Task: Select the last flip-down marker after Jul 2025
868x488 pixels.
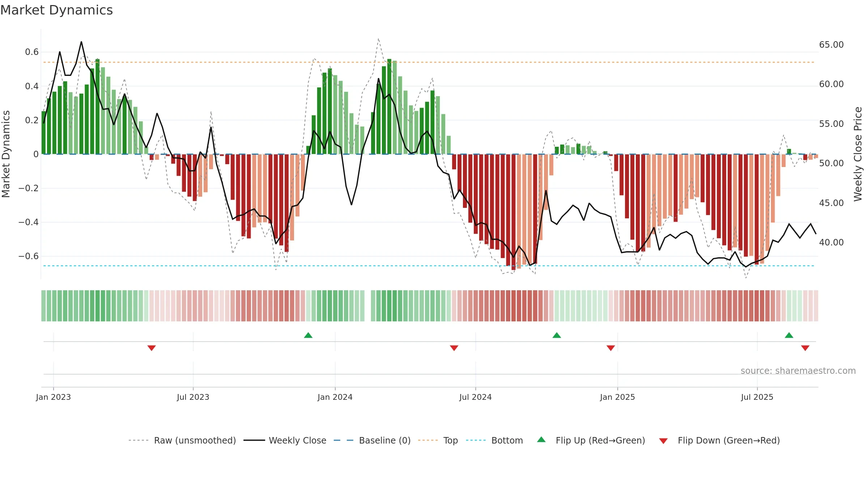Action: pyautogui.click(x=805, y=348)
